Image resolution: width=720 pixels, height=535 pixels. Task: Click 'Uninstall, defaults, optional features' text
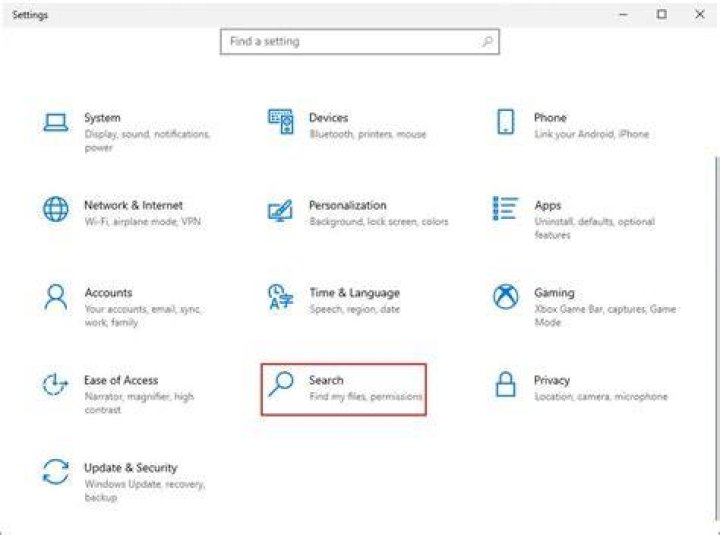[594, 228]
